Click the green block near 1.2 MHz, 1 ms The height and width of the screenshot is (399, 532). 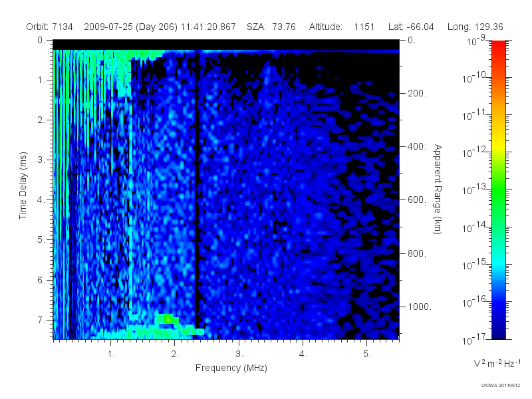[x=124, y=78]
